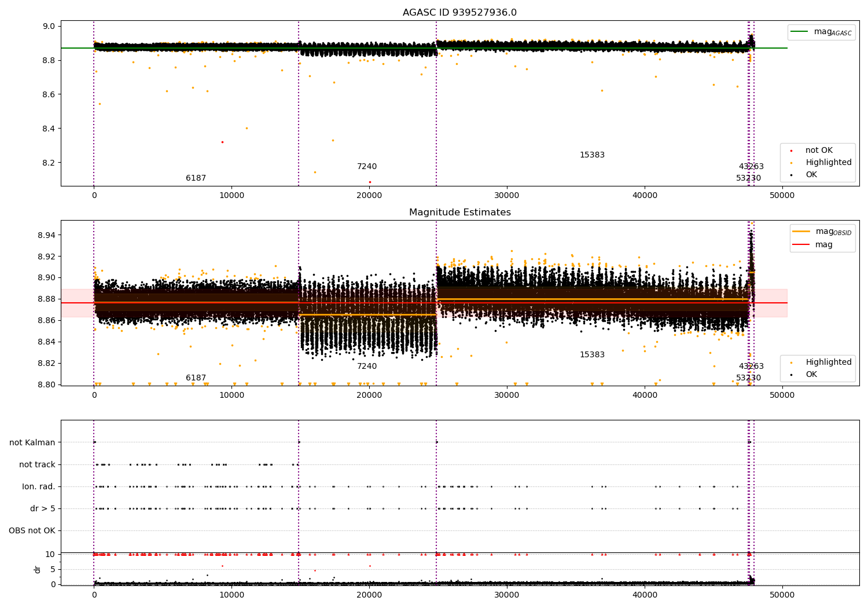
Task: Click the 8.88 tick on middle plot y-axis
Action: pos(46,299)
